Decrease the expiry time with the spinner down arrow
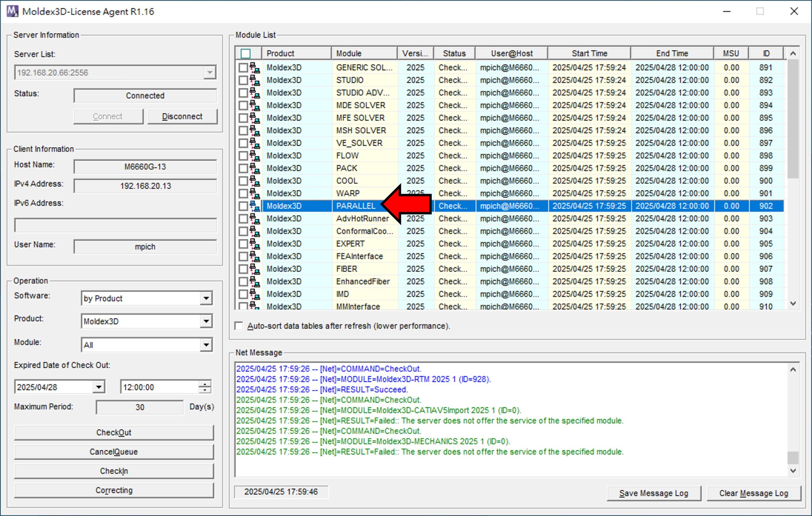The width and height of the screenshot is (812, 516). [x=205, y=390]
